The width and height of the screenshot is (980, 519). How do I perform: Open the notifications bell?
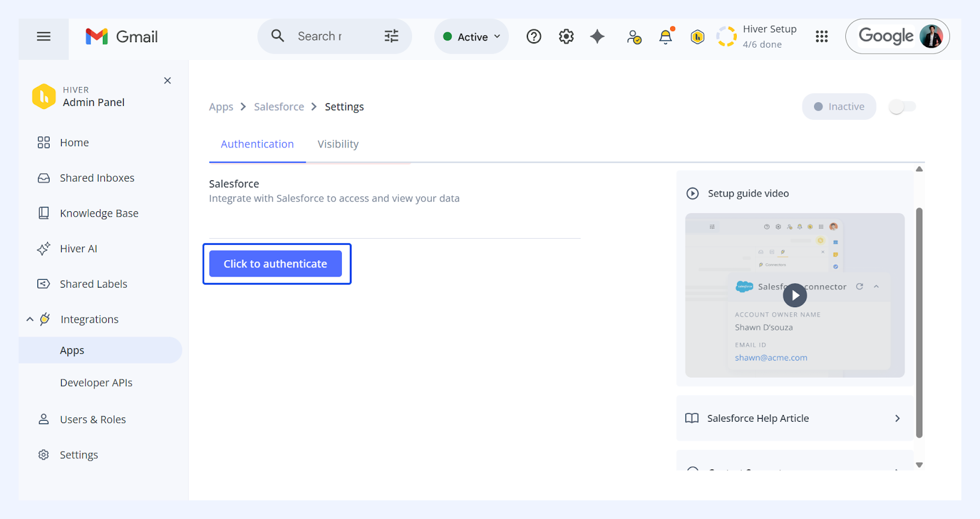pos(666,37)
